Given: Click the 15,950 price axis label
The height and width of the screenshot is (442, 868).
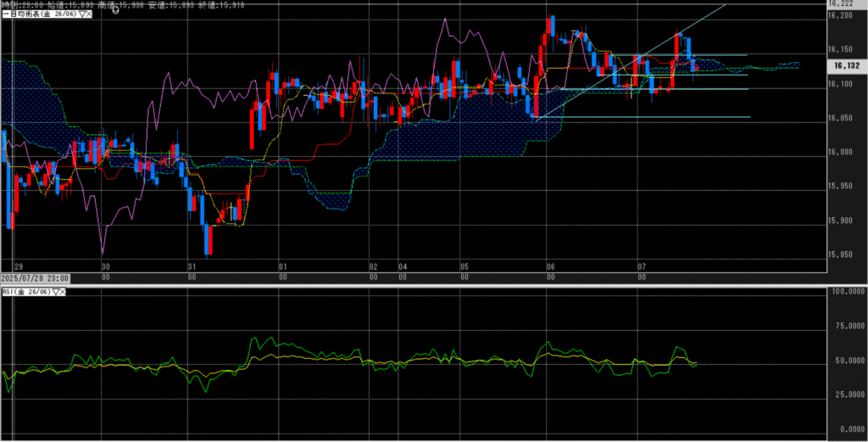Looking at the screenshot, I should click(840, 187).
